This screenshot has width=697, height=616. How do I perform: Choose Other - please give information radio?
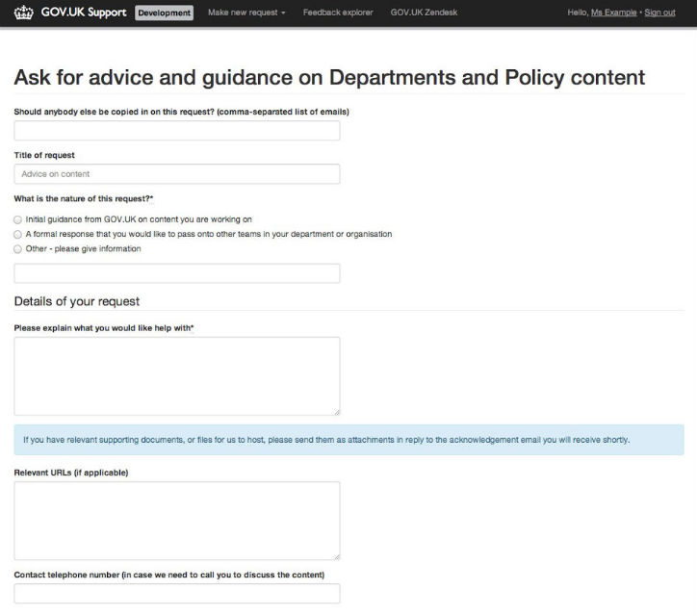click(17, 249)
